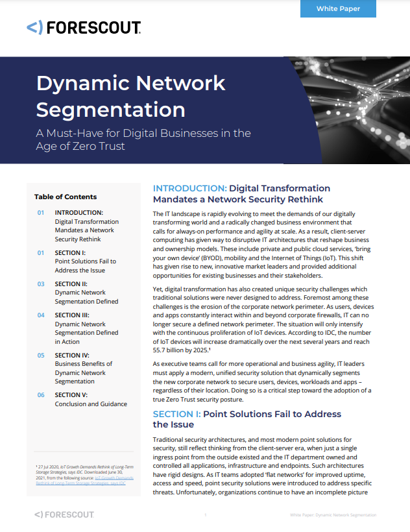Jump to SECTION II Dynamic Network Segmentation Defined
Viewport: 410px width, 532px height.
[86, 293]
